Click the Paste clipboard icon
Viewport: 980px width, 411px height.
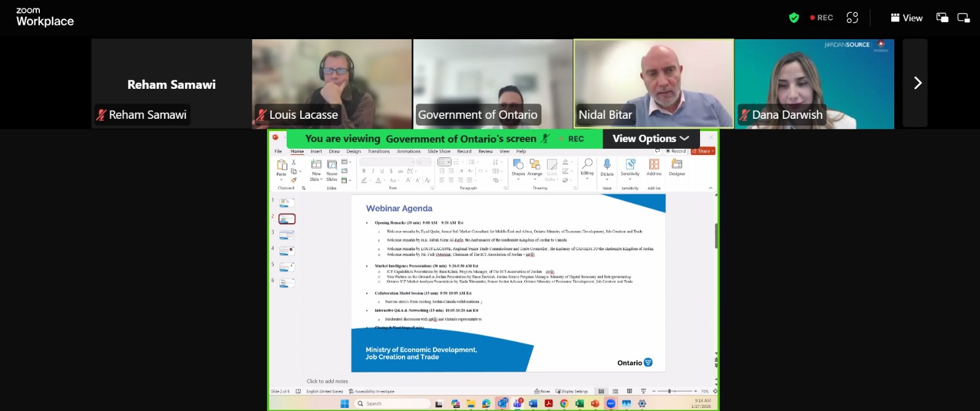[x=282, y=166]
